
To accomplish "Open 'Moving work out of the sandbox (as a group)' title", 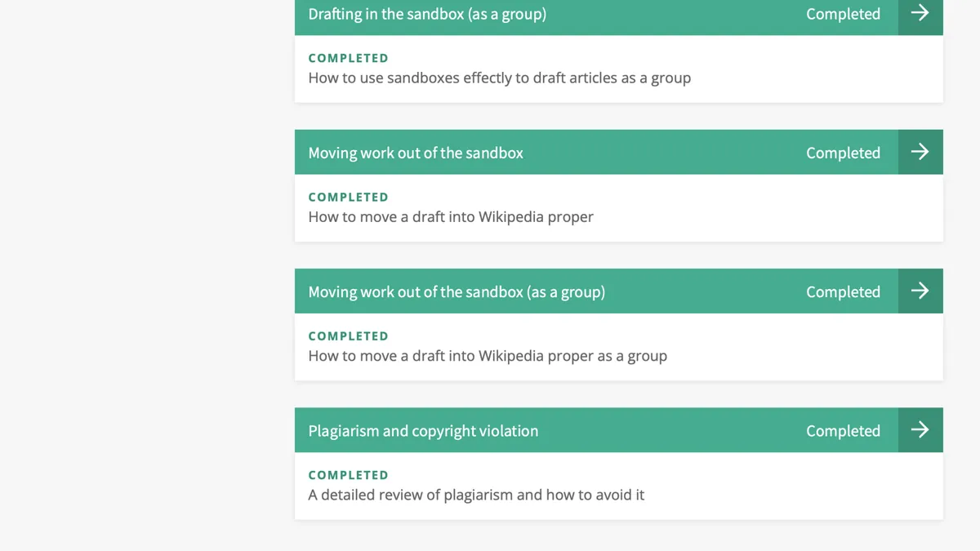I will coord(457,291).
